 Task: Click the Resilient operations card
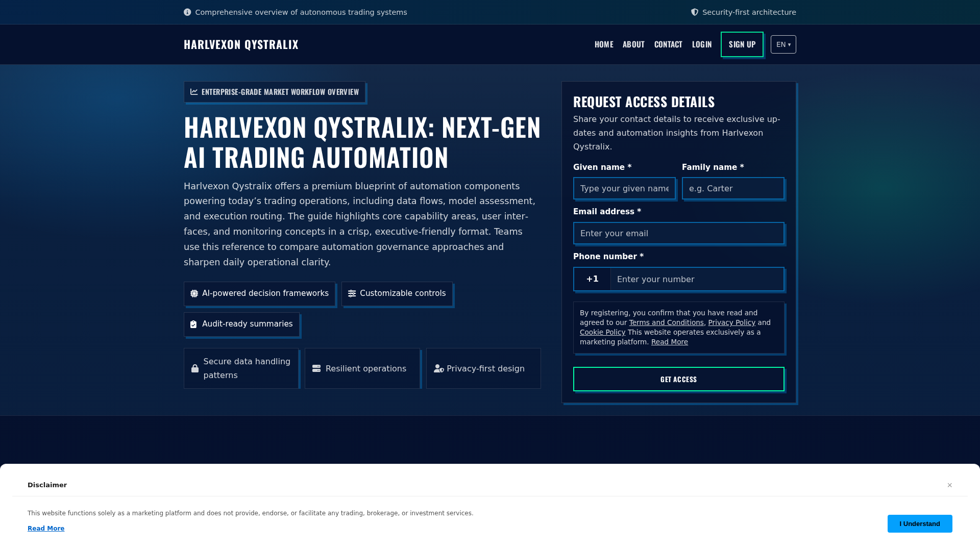tap(362, 368)
